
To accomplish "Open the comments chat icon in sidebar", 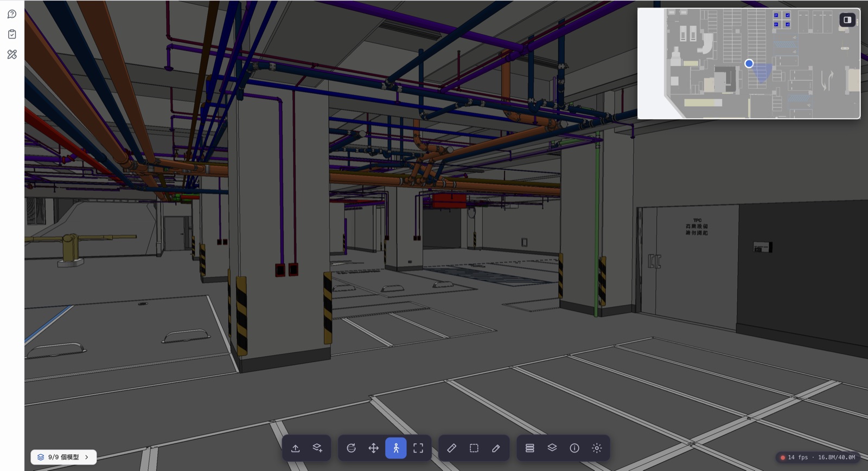I will tap(12, 14).
